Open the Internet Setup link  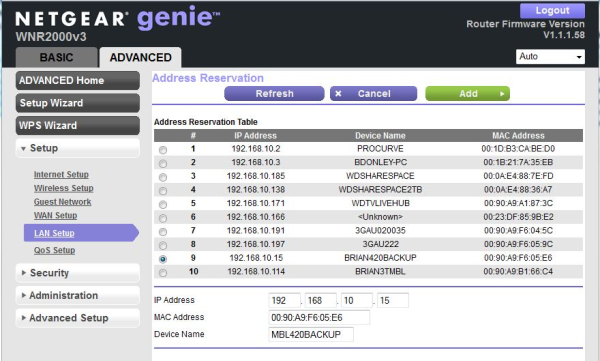(x=61, y=175)
